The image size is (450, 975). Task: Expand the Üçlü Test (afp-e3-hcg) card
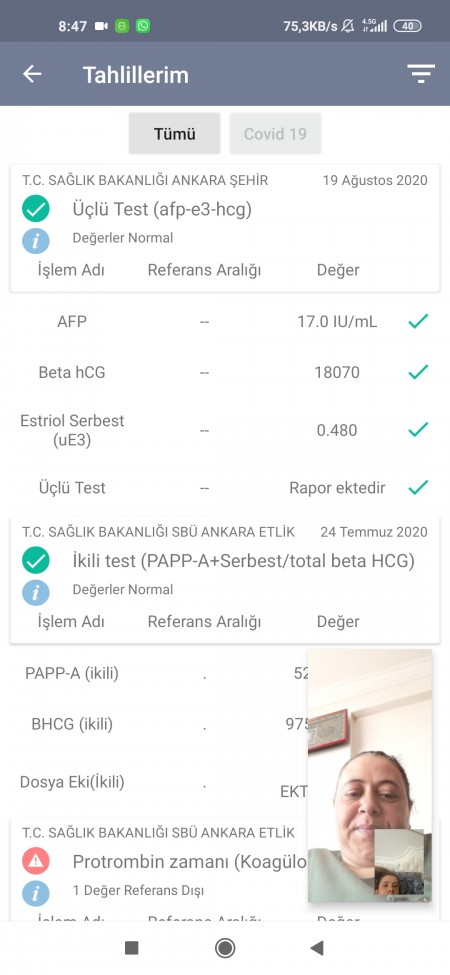(x=225, y=228)
